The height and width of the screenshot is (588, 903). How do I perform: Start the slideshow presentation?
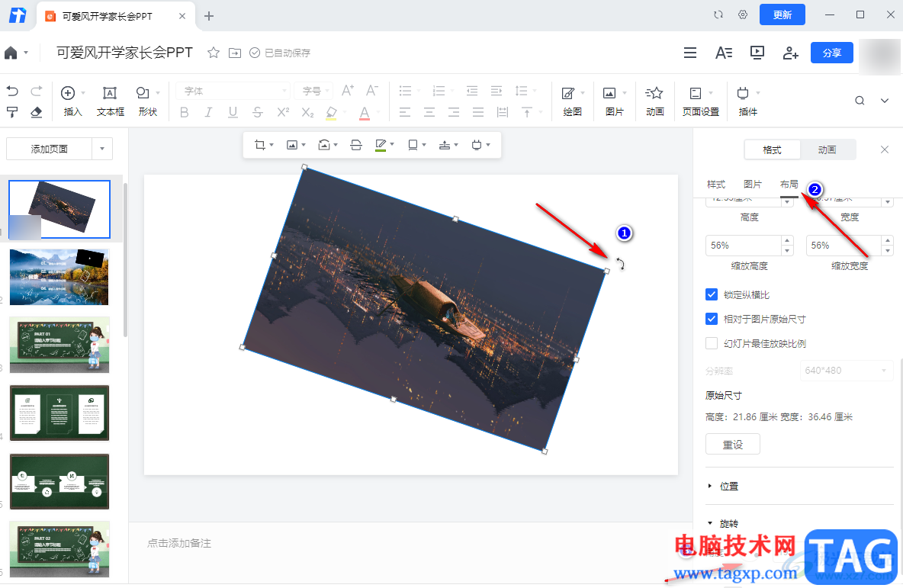tap(757, 53)
